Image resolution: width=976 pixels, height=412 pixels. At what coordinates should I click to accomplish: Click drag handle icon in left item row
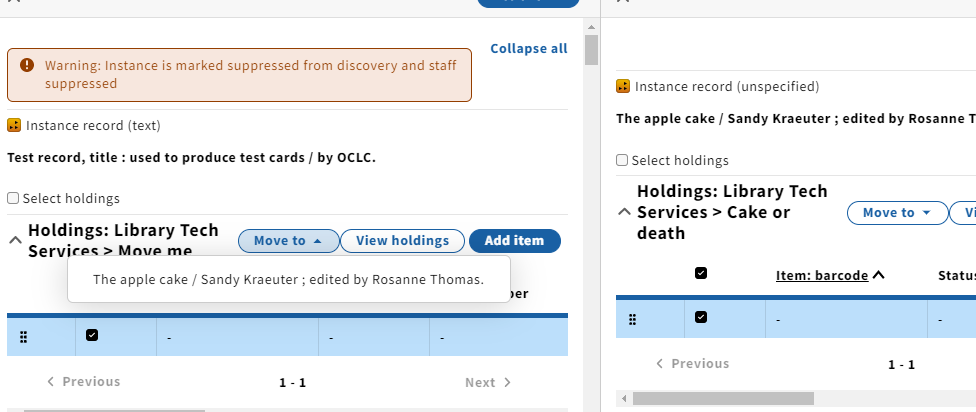(x=24, y=337)
